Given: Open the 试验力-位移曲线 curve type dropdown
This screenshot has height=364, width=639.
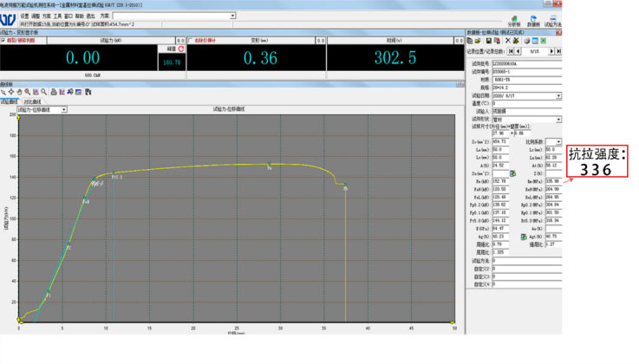Looking at the screenshot, I should pyautogui.click(x=63, y=110).
